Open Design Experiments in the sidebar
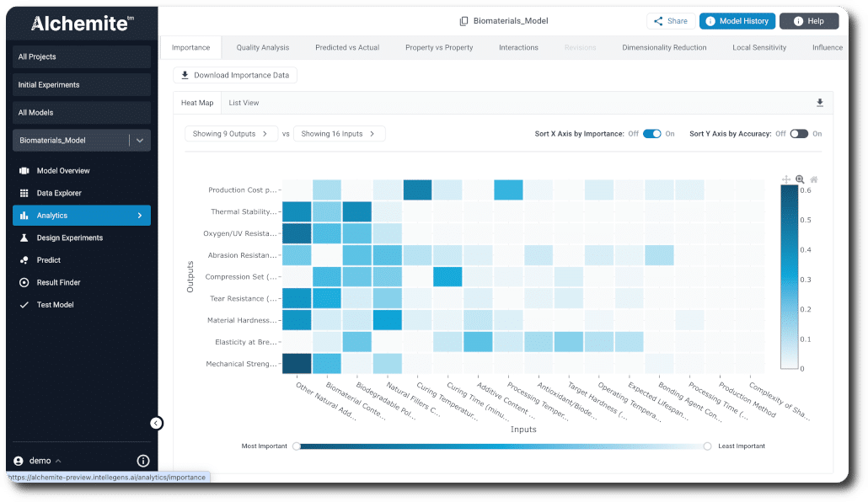Viewport: 868px width, 502px height. pyautogui.click(x=69, y=238)
